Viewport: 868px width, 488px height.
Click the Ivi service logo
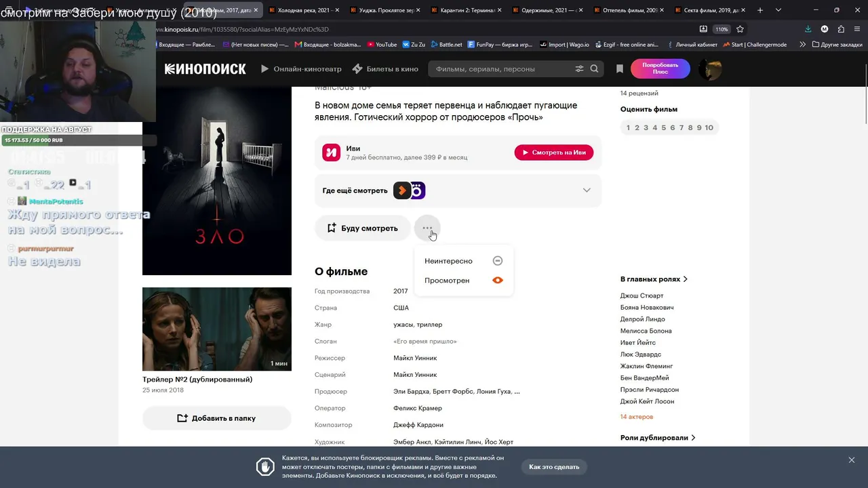(x=331, y=152)
